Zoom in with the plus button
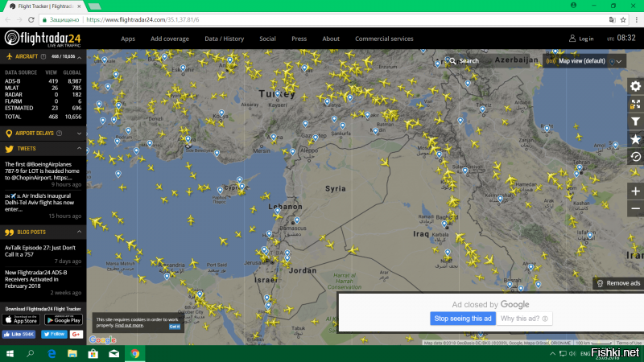 pyautogui.click(x=635, y=191)
